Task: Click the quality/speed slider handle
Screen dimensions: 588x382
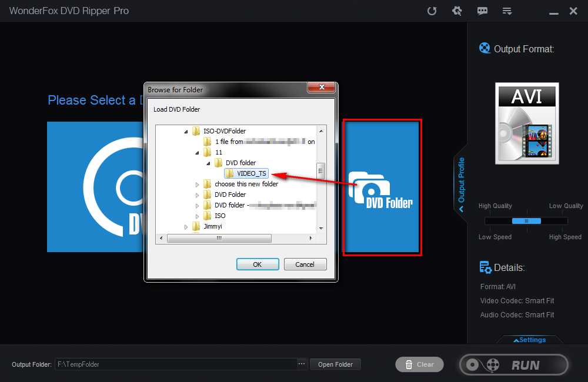Action: click(526, 221)
